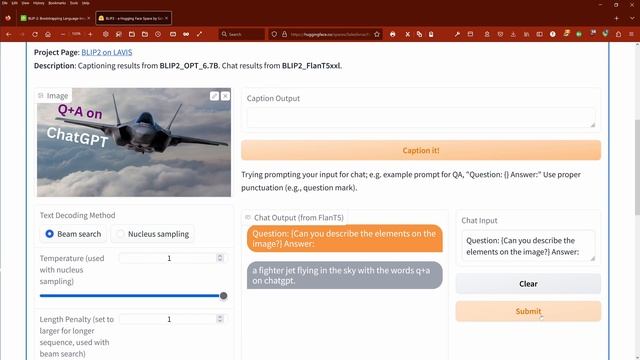Click the cut scissors icon

pos(407,34)
